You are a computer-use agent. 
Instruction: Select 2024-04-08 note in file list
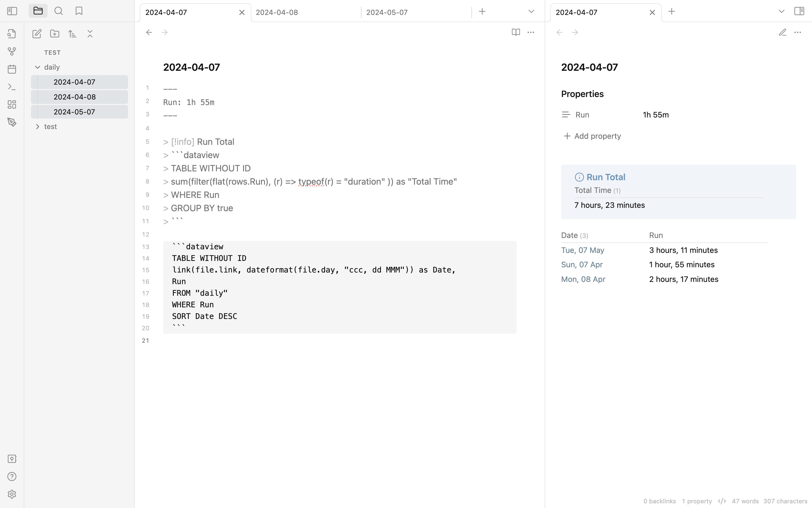(80, 97)
